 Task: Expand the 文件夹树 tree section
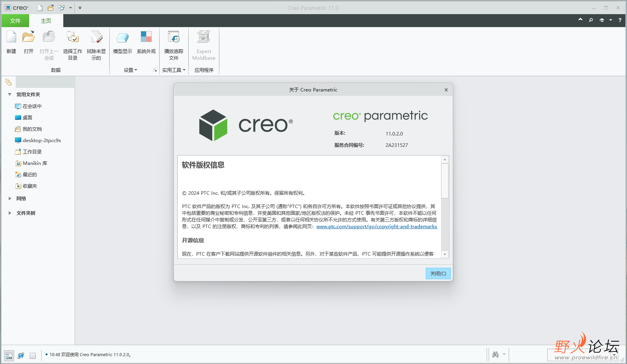[x=10, y=213]
